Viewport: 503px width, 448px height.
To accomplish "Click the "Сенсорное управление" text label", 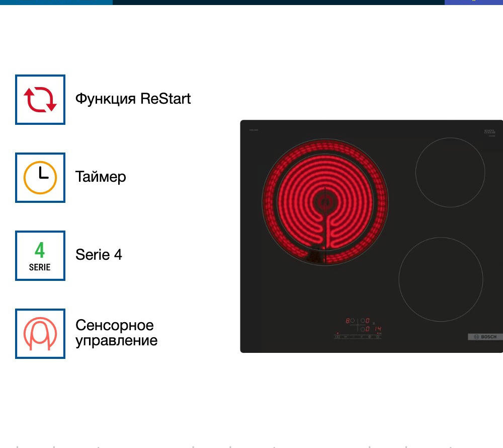I will click(116, 333).
